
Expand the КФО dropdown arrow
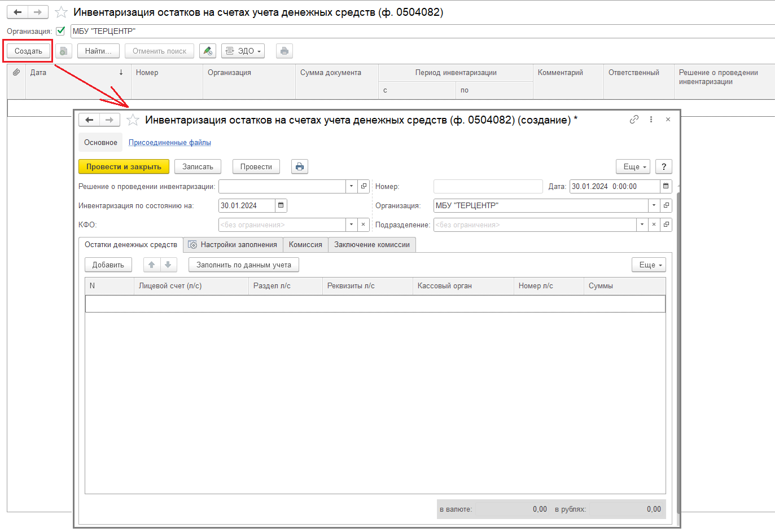tap(352, 225)
